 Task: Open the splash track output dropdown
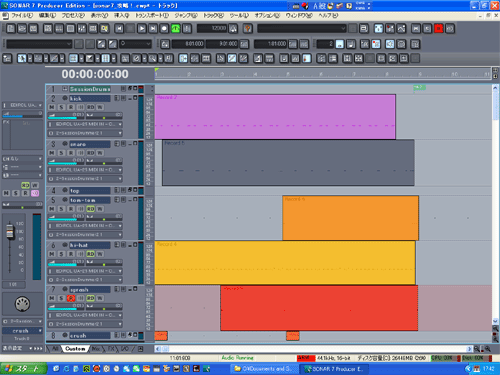click(x=85, y=324)
